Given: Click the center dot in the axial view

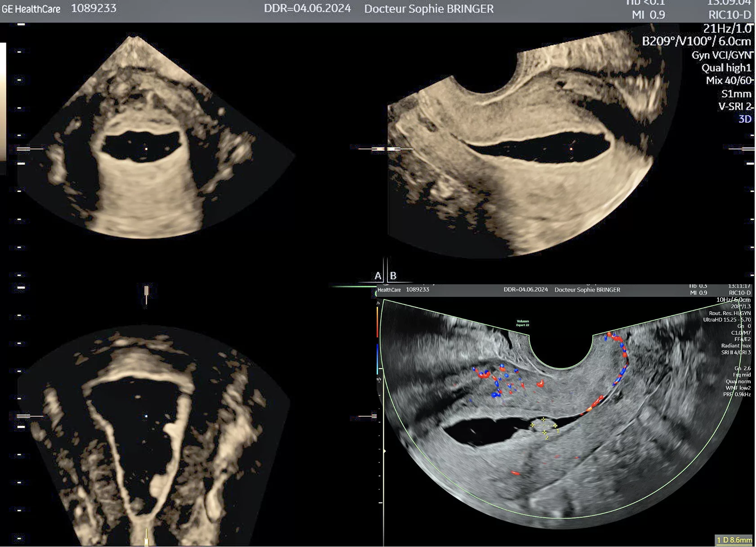Looking at the screenshot, I should [146, 148].
